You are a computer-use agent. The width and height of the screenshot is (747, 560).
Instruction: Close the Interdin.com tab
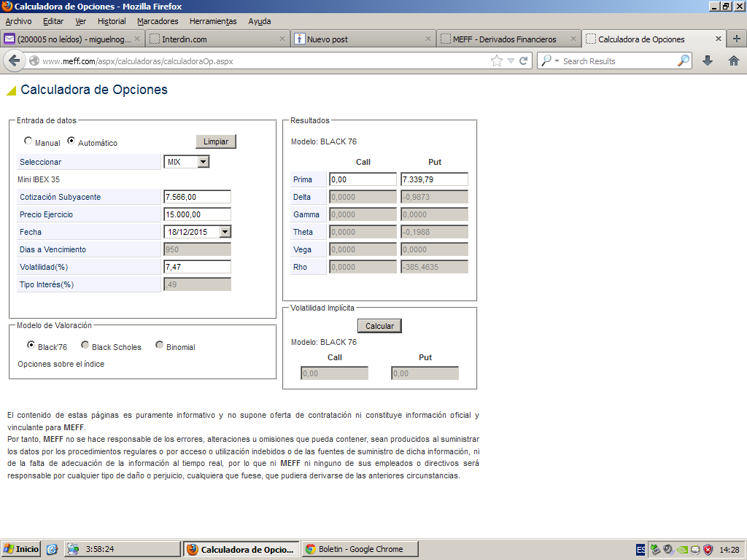[282, 39]
